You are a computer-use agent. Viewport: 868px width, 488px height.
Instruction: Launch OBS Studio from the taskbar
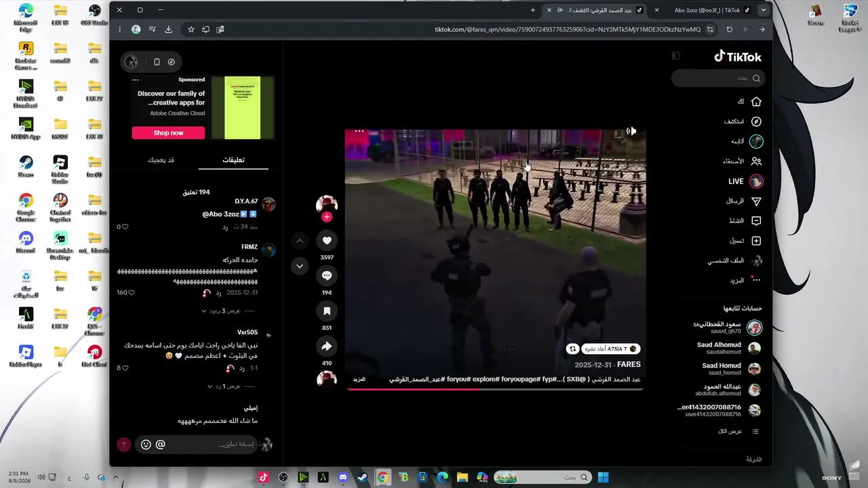[x=283, y=477]
